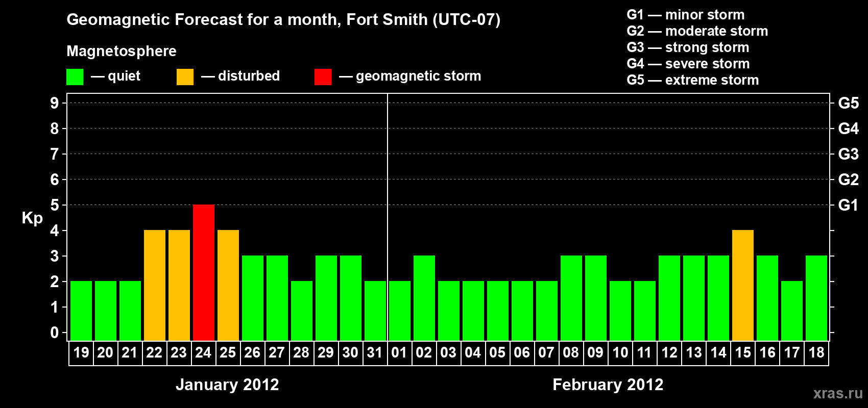Click the orange bar for January 22

click(155, 286)
